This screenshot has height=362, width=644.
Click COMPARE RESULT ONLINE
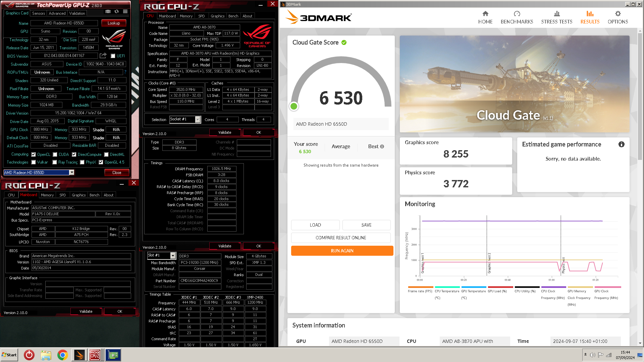pyautogui.click(x=341, y=238)
